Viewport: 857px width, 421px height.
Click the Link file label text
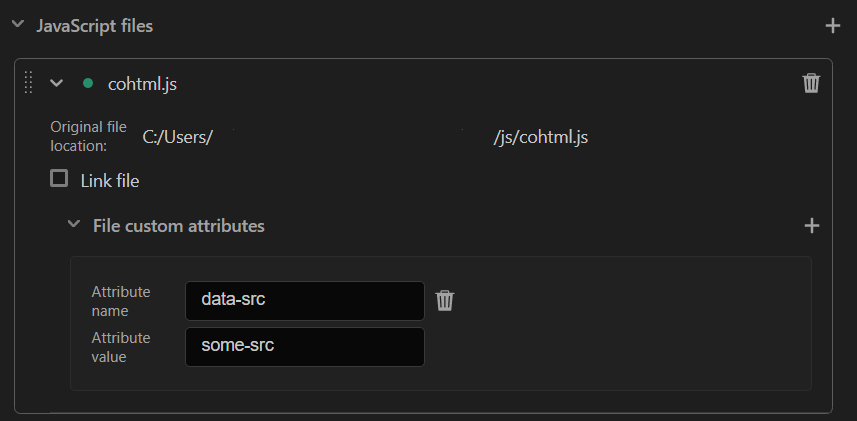coord(110,181)
